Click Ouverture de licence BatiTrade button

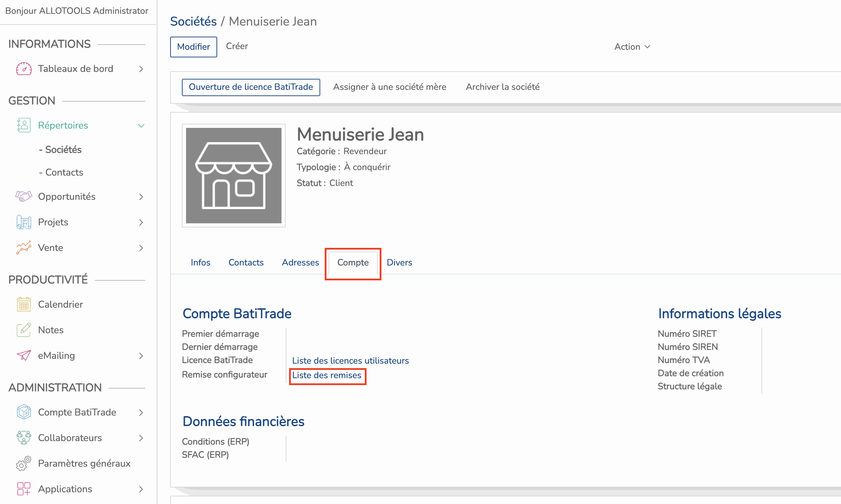coord(251,87)
